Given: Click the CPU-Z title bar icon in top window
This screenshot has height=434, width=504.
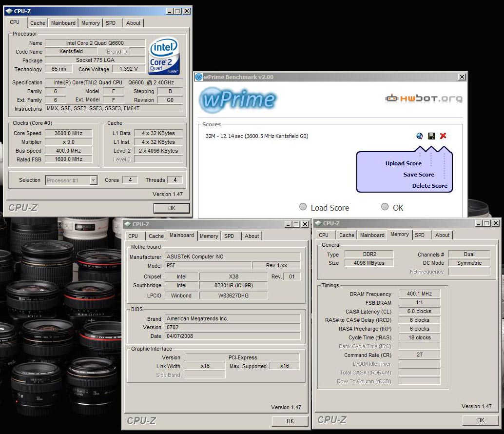Looking at the screenshot, I should (9, 11).
